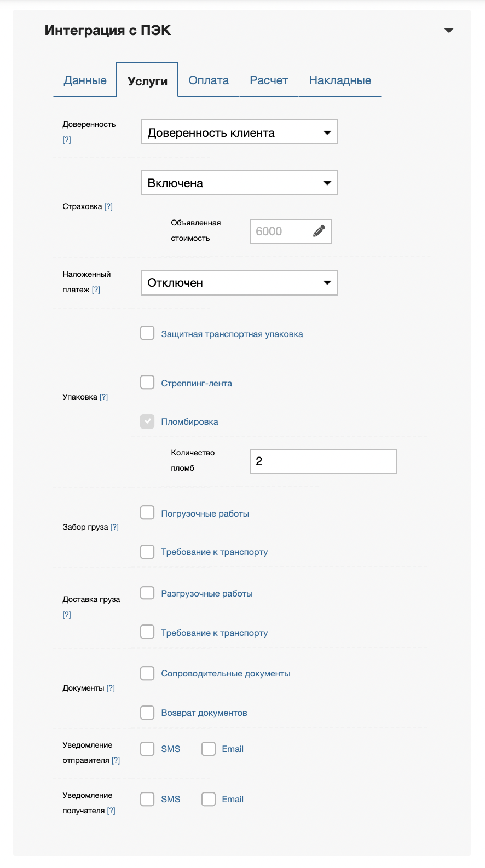The width and height of the screenshot is (485, 868).
Task: Click the Сопроводительные документы link
Action: click(x=226, y=674)
